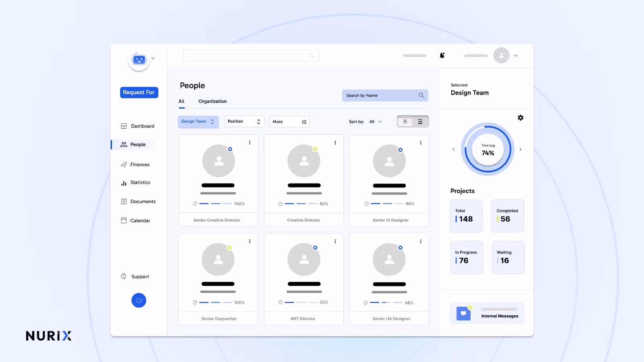The width and height of the screenshot is (644, 362).
Task: Click the ART Director avatar
Action: point(304,259)
